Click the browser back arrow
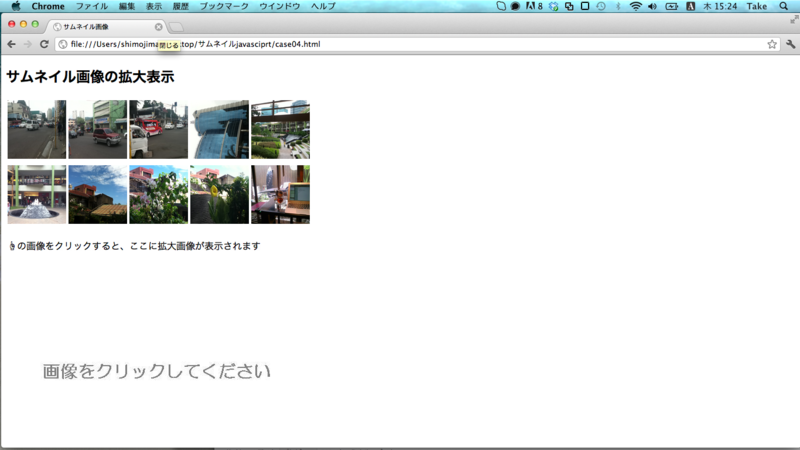This screenshot has height=450, width=800. coord(11,44)
